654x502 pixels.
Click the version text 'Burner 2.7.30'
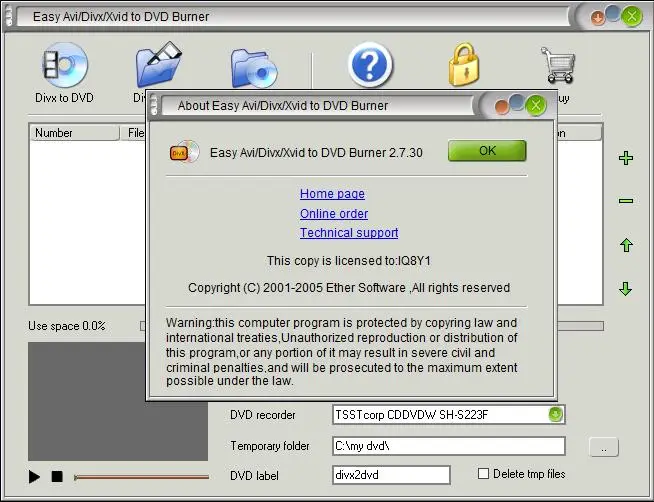click(x=386, y=153)
